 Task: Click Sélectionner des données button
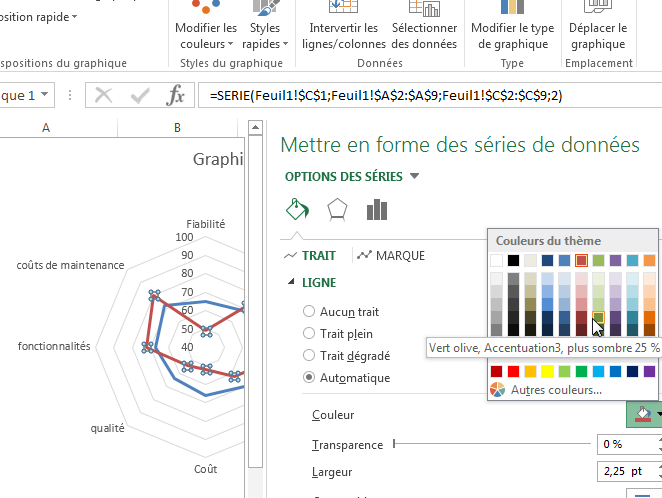coord(424,35)
